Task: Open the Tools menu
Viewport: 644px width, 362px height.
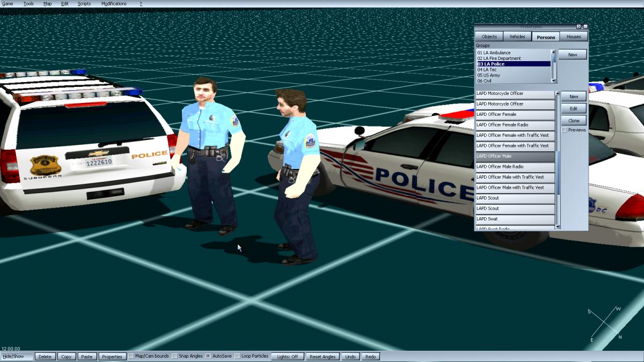Action: (28, 4)
